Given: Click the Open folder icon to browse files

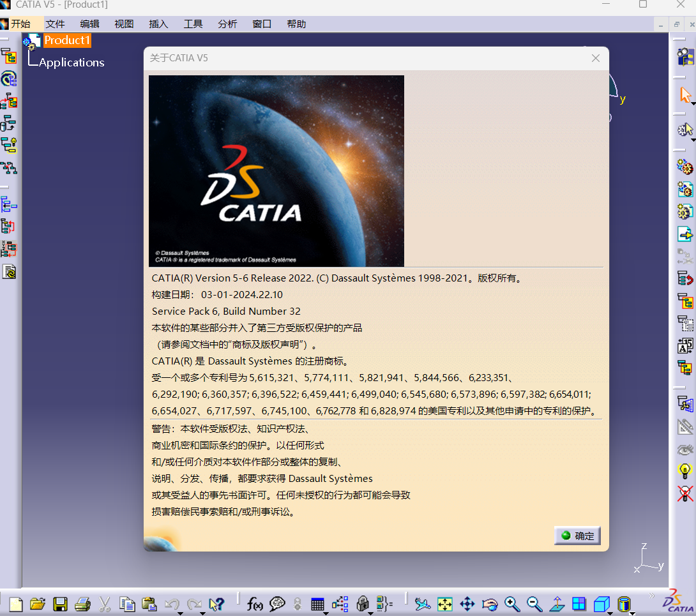Looking at the screenshot, I should [38, 604].
